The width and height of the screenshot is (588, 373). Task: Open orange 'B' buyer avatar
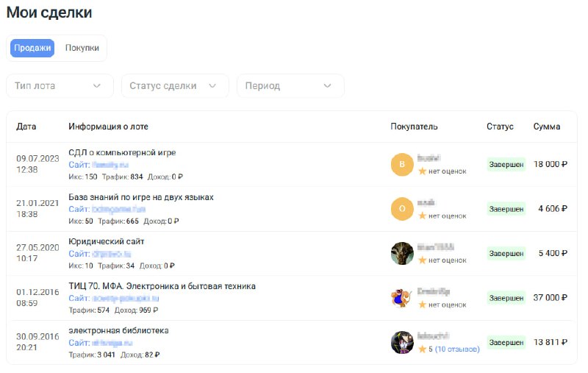coord(401,164)
